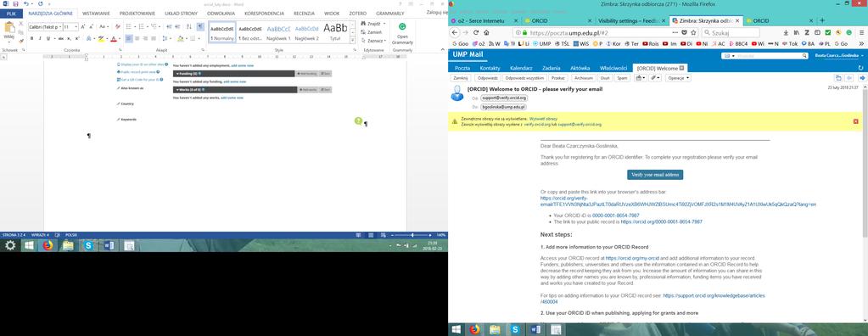Open Firefox from the left taskbar
This screenshot has height=336, width=868.
point(48,245)
